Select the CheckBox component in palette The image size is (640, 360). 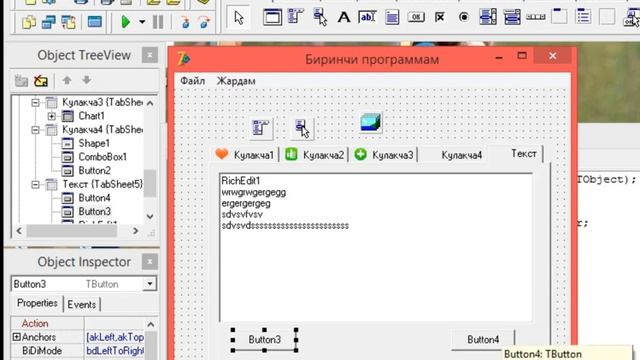440,17
